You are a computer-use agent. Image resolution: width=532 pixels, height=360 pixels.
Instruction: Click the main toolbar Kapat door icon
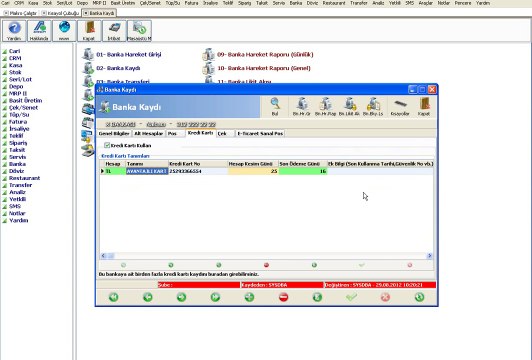click(x=89, y=31)
